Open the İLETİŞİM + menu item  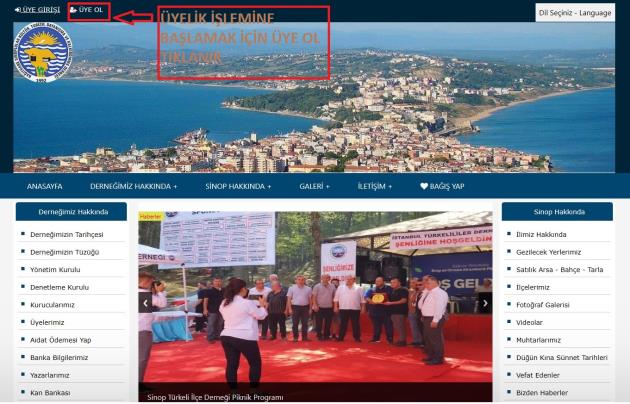pos(375,186)
